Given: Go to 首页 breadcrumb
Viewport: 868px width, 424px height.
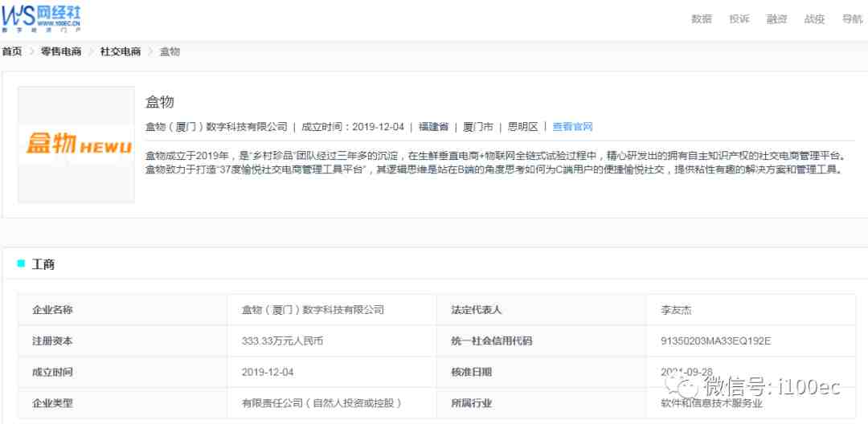Looking at the screenshot, I should [12, 52].
